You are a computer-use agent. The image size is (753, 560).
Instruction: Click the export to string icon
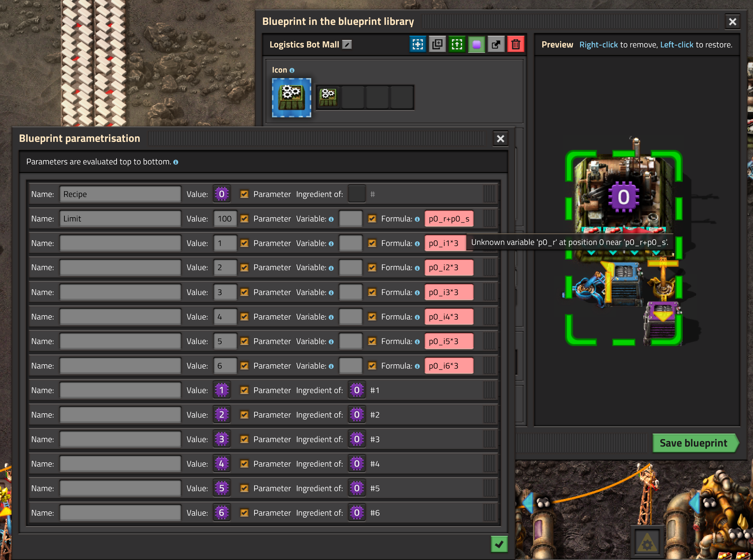point(496,44)
